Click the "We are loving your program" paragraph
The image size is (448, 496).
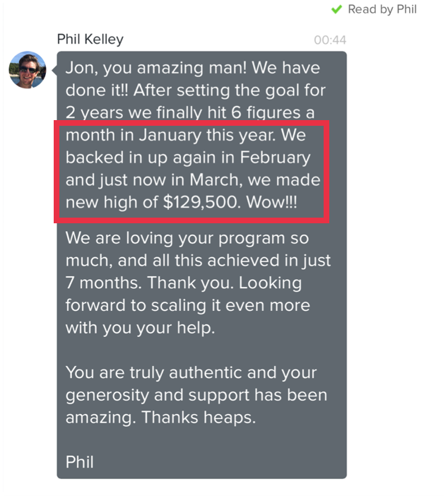point(198,283)
